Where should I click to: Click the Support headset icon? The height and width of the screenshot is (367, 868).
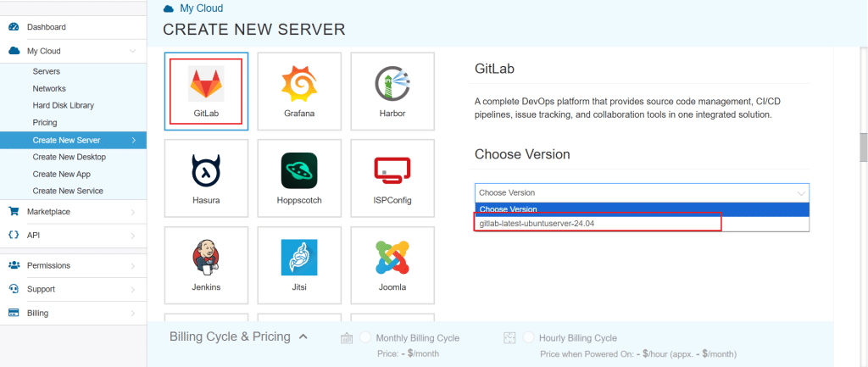(x=14, y=288)
